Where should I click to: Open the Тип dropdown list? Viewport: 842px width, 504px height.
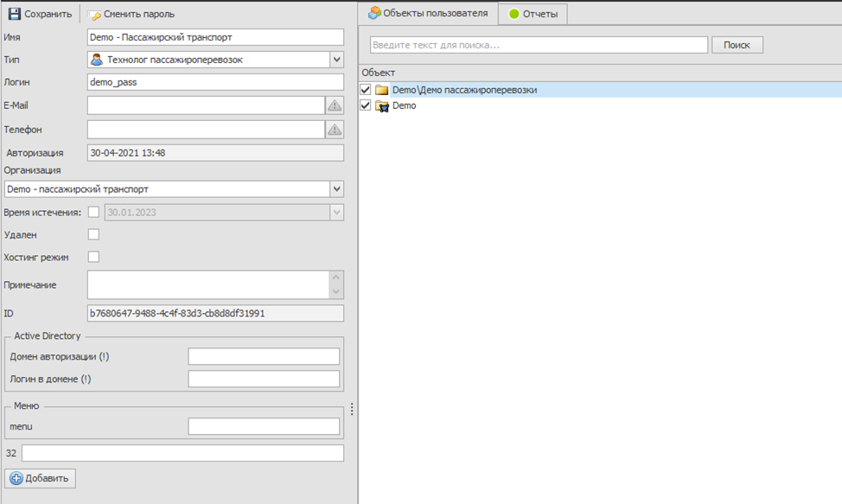point(336,60)
